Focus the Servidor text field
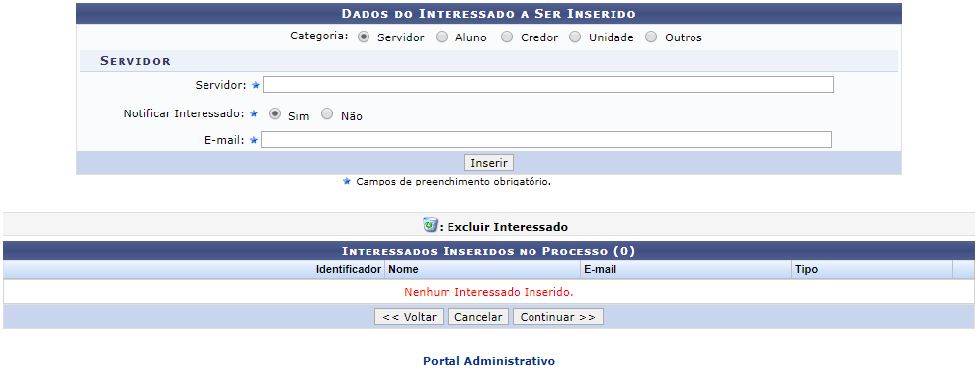980x373 pixels. 548,84
